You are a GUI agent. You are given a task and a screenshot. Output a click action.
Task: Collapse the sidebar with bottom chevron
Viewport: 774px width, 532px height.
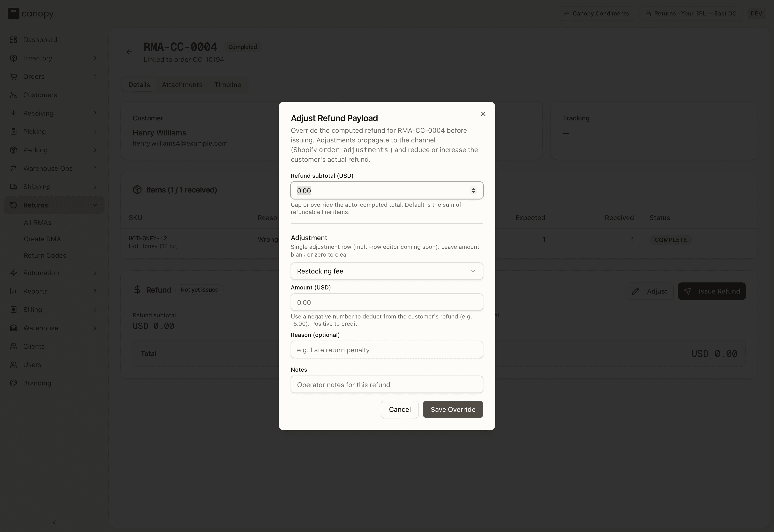tap(54, 522)
